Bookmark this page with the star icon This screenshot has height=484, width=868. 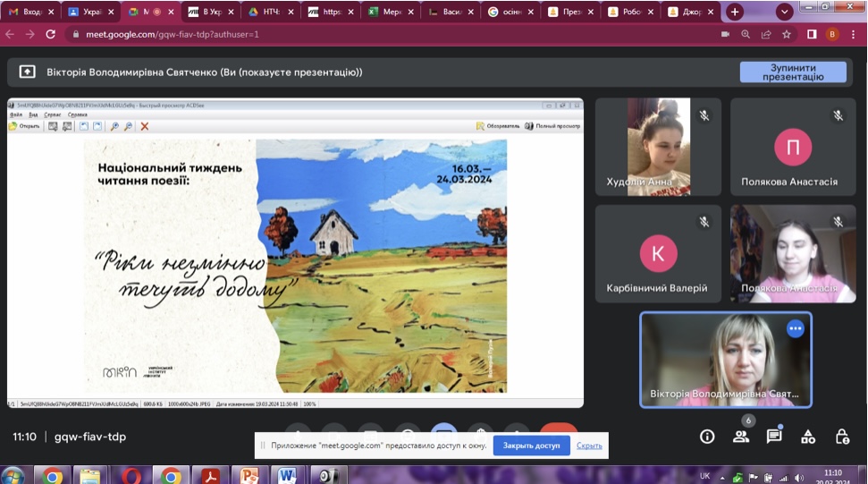coord(787,34)
